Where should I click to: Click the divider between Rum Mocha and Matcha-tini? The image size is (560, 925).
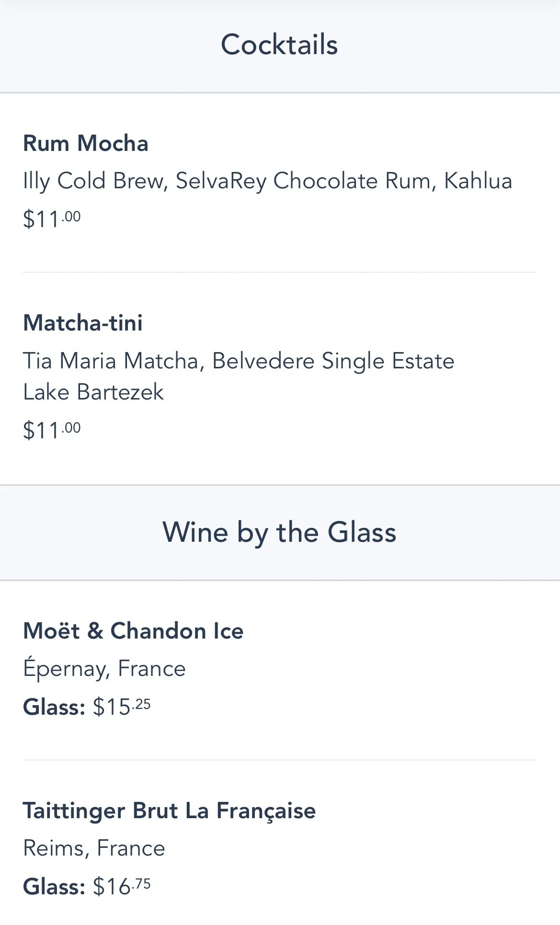[x=279, y=272]
